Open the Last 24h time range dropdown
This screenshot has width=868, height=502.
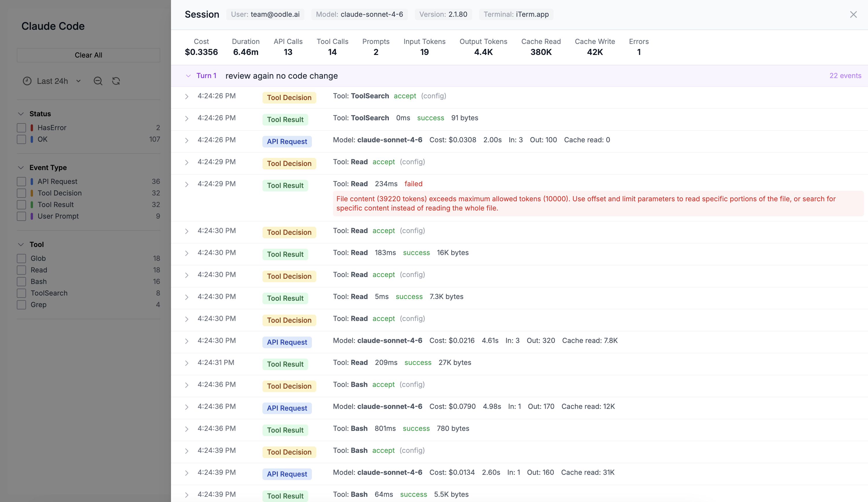[x=58, y=81]
